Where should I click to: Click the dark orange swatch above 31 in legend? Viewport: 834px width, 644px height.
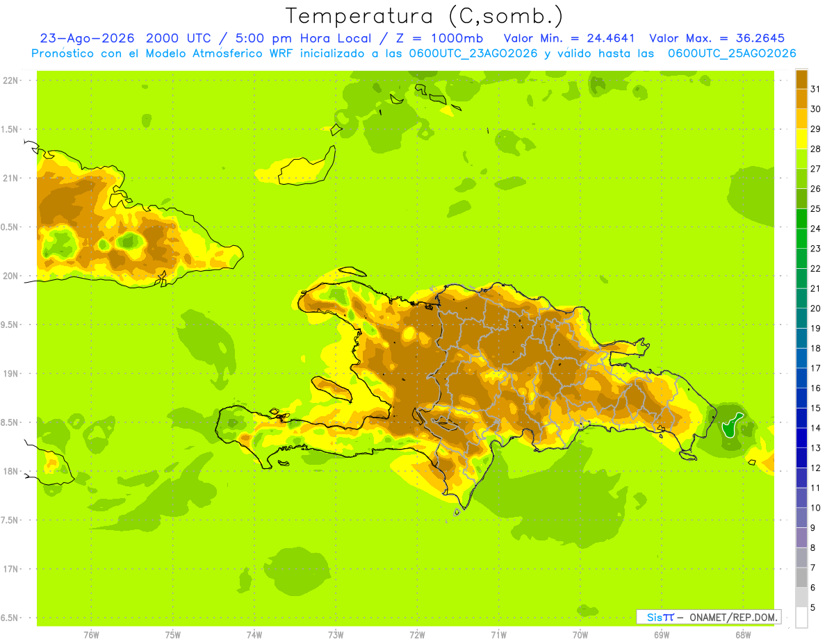801,79
